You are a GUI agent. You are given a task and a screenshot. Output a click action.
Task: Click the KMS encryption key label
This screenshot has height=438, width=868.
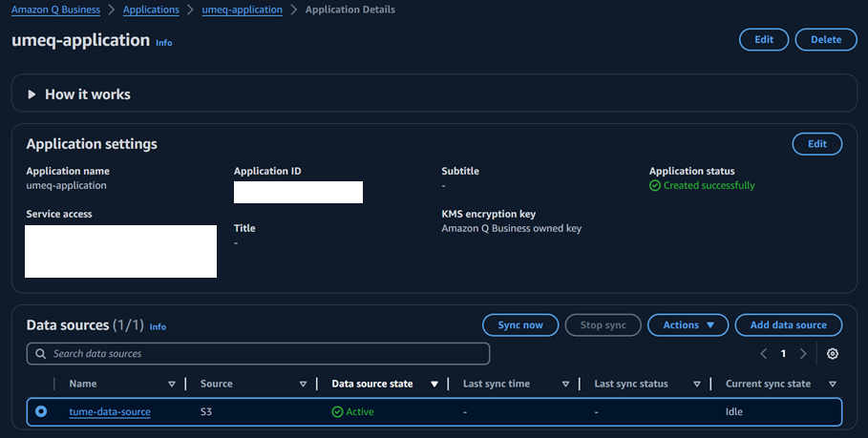coord(489,214)
